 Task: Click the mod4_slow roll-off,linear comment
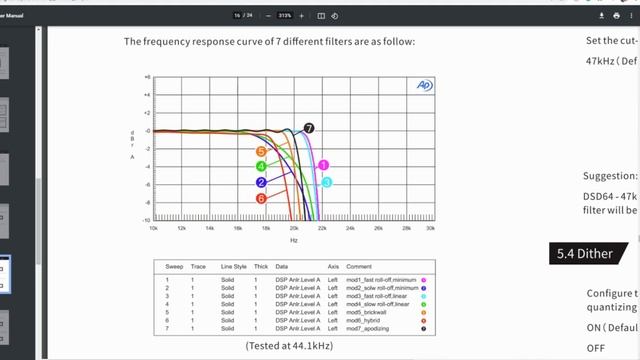[x=378, y=304]
